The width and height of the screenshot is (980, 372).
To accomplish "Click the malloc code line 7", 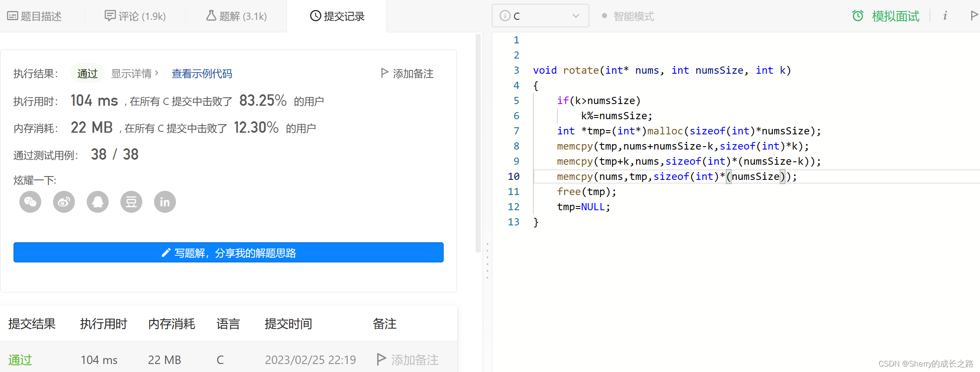I will click(x=689, y=131).
